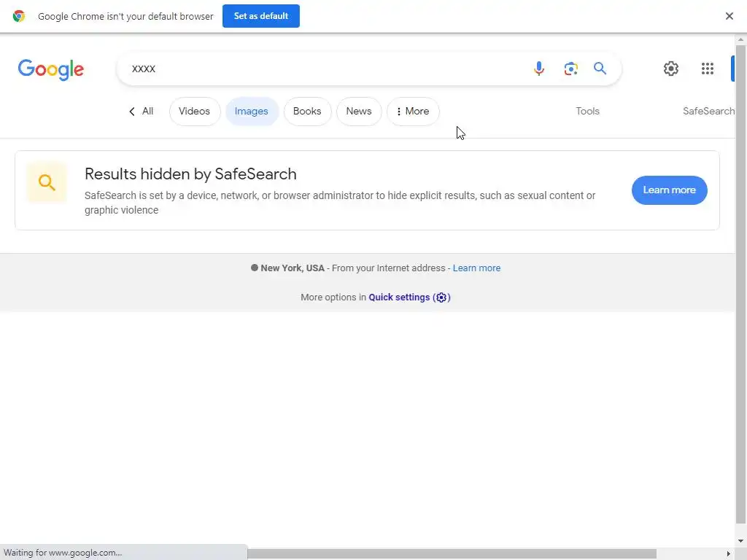Open the Settings gear icon
This screenshot has height=560, width=747.
tap(670, 69)
